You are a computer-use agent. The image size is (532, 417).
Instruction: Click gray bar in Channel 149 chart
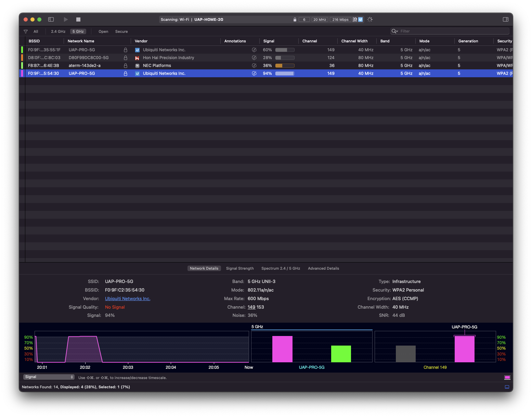[x=406, y=354]
